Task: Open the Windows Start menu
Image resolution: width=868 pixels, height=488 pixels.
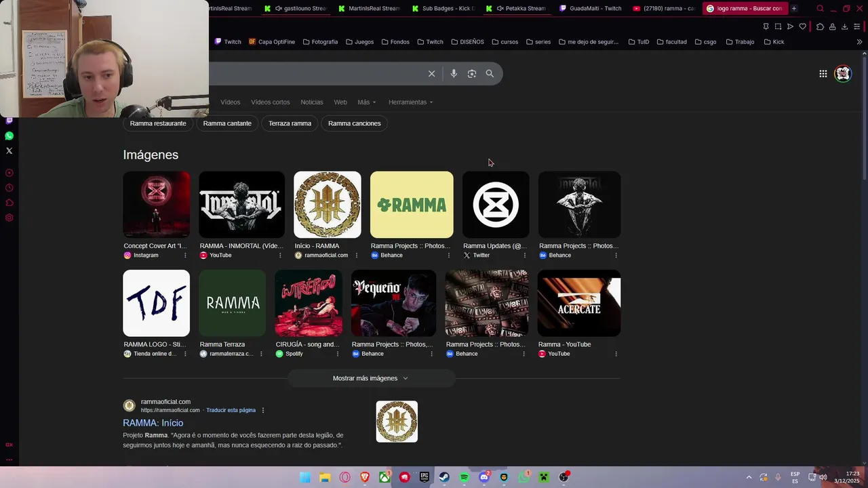Action: point(305,477)
